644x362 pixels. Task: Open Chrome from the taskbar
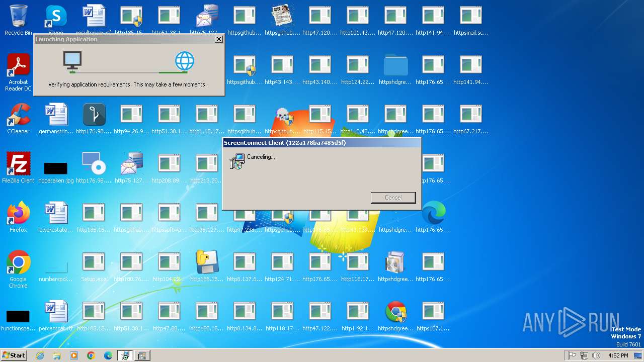91,355
